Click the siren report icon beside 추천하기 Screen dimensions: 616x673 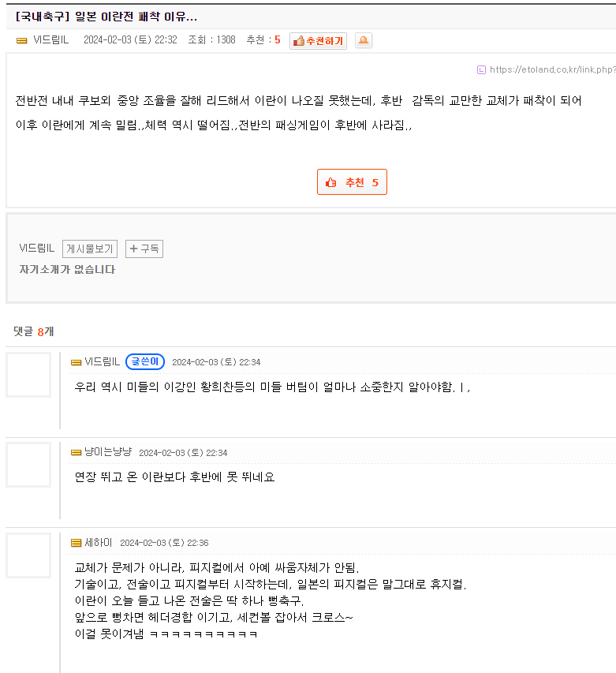click(363, 41)
